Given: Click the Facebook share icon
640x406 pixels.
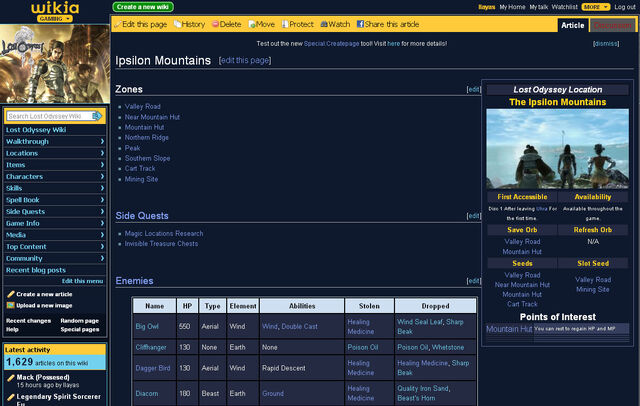Looking at the screenshot, I should (360, 24).
